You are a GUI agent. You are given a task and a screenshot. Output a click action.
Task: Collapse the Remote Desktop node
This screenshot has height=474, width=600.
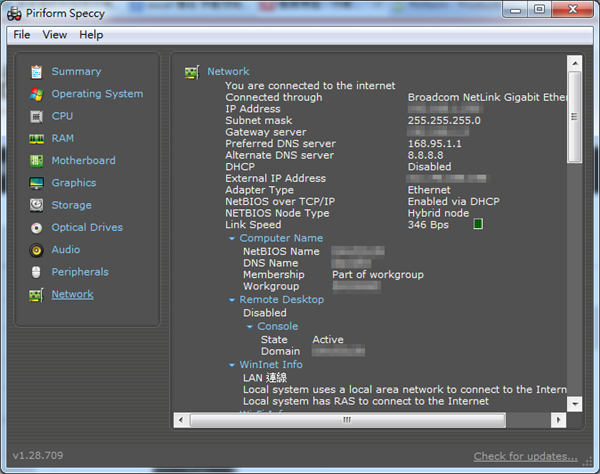pos(232,300)
